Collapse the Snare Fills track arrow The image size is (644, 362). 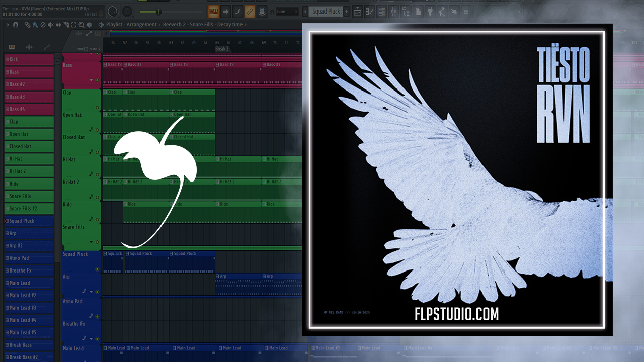(91, 242)
